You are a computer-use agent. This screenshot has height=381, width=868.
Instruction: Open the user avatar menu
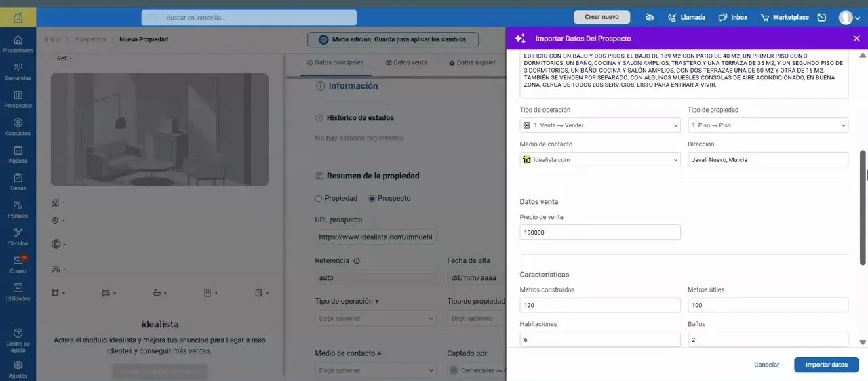point(849,18)
